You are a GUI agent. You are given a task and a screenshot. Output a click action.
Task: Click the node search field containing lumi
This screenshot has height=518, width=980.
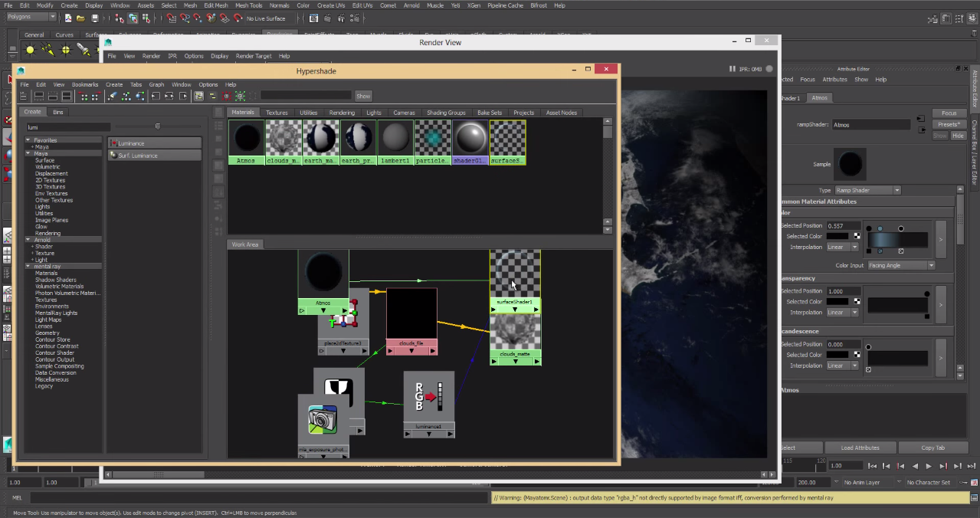(x=68, y=127)
